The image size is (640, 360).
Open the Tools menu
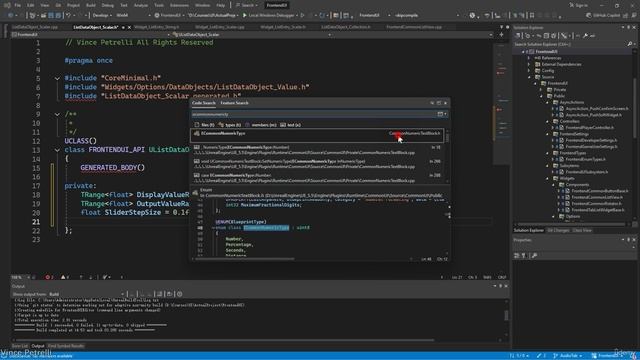point(159,5)
